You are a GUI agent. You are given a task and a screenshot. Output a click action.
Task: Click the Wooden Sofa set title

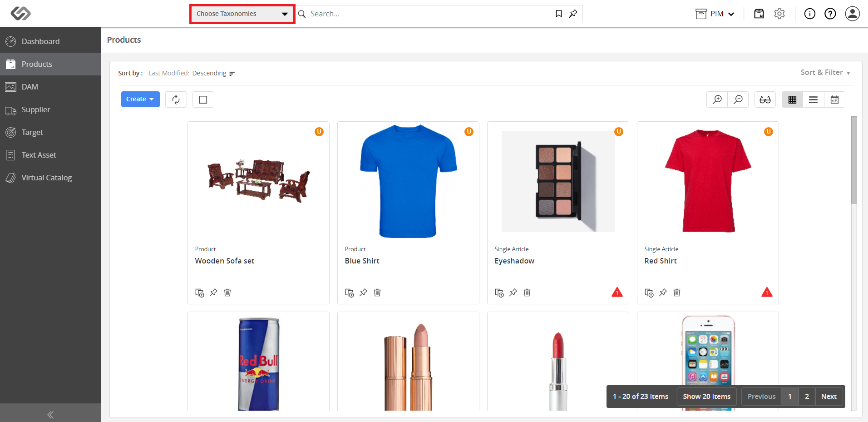[x=225, y=261]
